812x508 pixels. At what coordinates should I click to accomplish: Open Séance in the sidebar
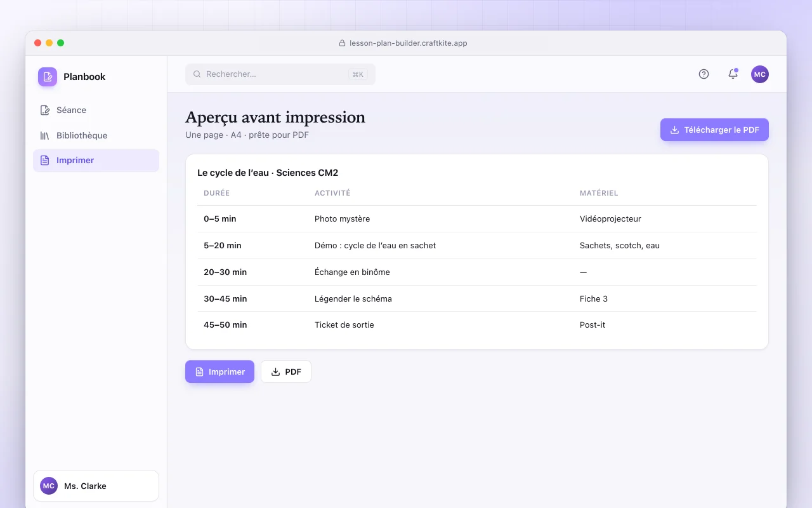(96, 110)
